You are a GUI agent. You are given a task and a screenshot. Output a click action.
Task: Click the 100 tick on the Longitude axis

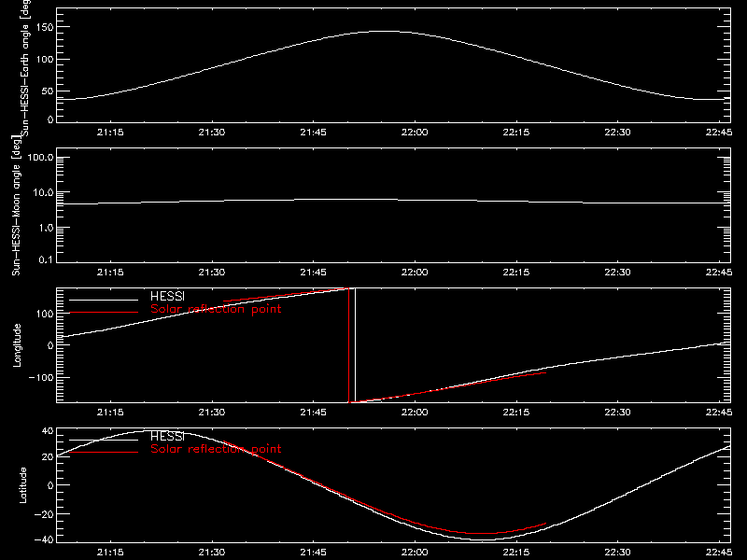[44, 314]
